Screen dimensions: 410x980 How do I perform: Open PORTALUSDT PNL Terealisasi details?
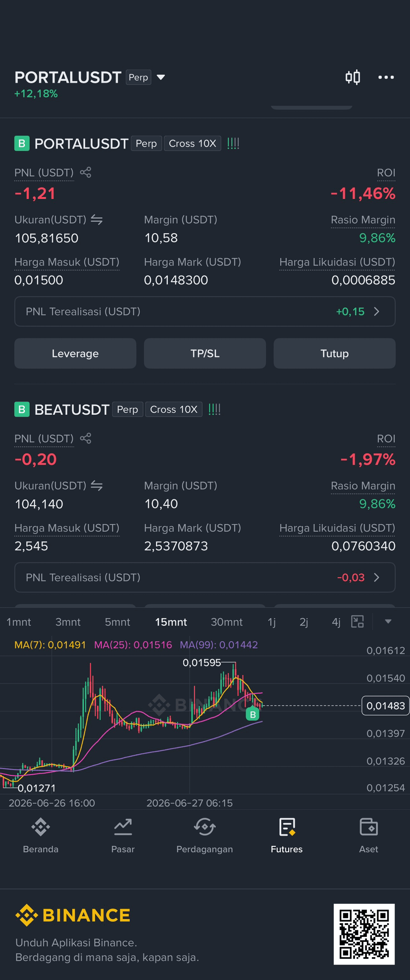[x=205, y=311]
